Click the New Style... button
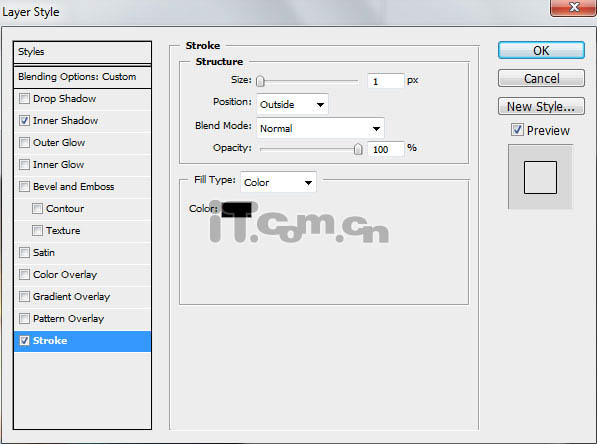Viewport: 597px width, 444px height. [541, 106]
